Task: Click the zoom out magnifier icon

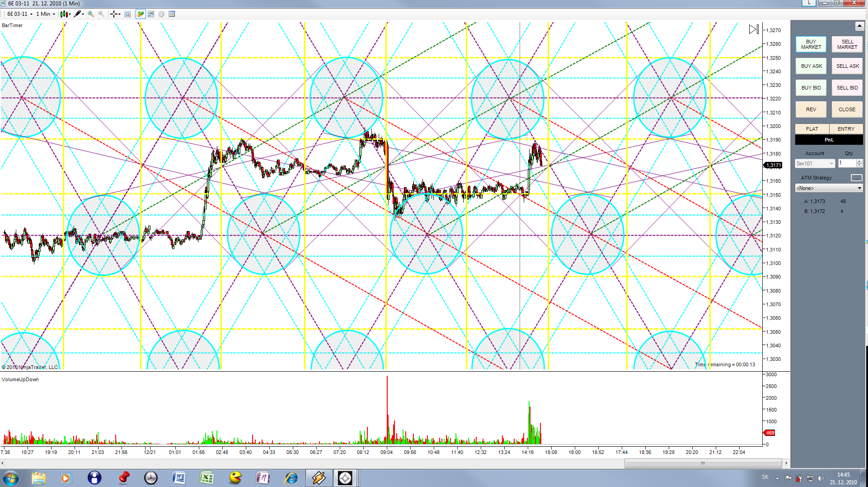Action: pyautogui.click(x=101, y=14)
